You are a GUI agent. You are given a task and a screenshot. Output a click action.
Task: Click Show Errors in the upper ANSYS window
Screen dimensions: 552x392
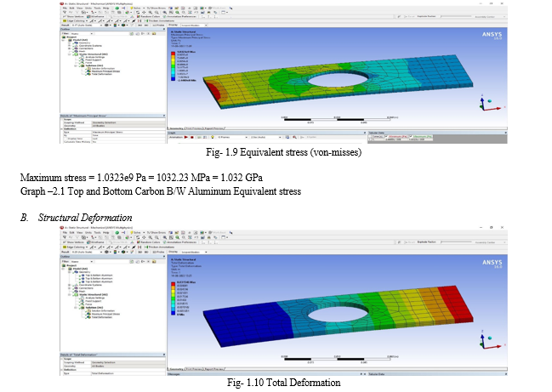(156, 9)
